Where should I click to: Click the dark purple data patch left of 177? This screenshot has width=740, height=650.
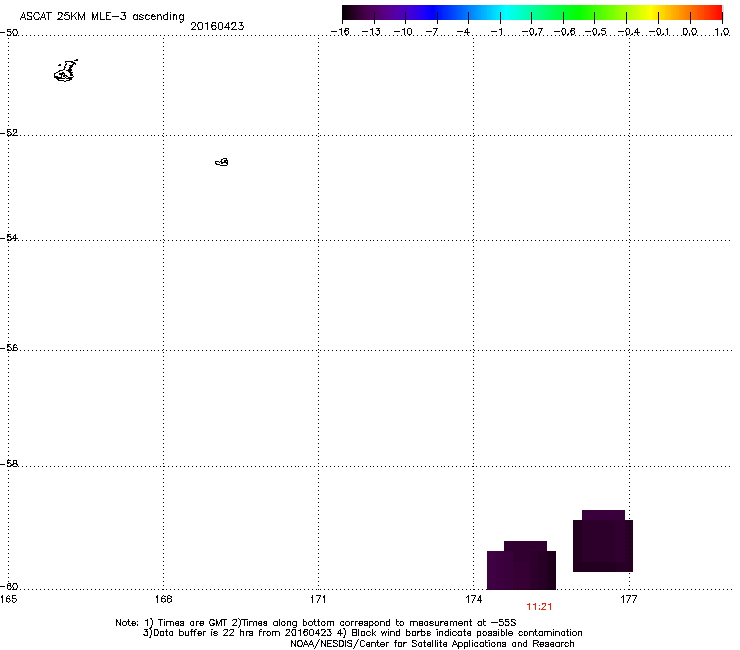[x=603, y=541]
